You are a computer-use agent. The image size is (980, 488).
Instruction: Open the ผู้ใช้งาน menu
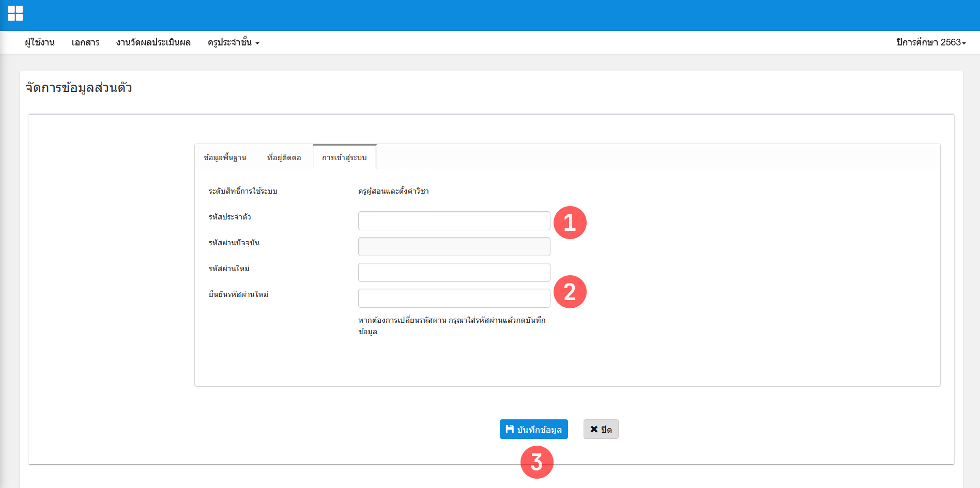tap(40, 42)
